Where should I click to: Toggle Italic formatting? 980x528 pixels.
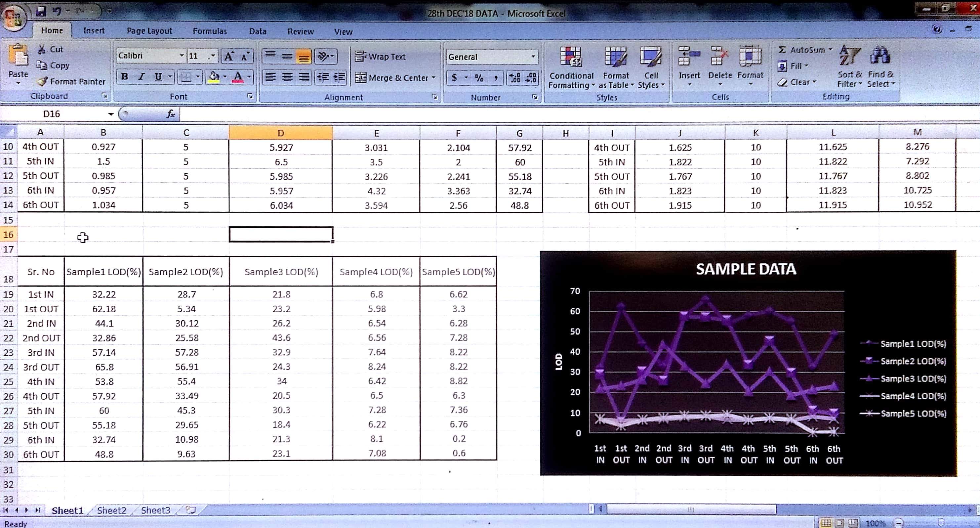coord(142,76)
